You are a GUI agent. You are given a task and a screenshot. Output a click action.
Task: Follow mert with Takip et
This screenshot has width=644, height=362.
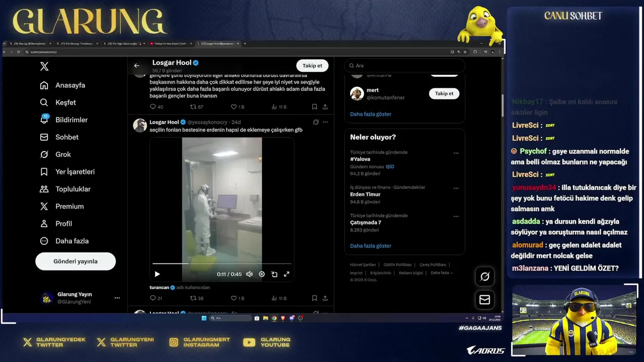click(x=444, y=94)
